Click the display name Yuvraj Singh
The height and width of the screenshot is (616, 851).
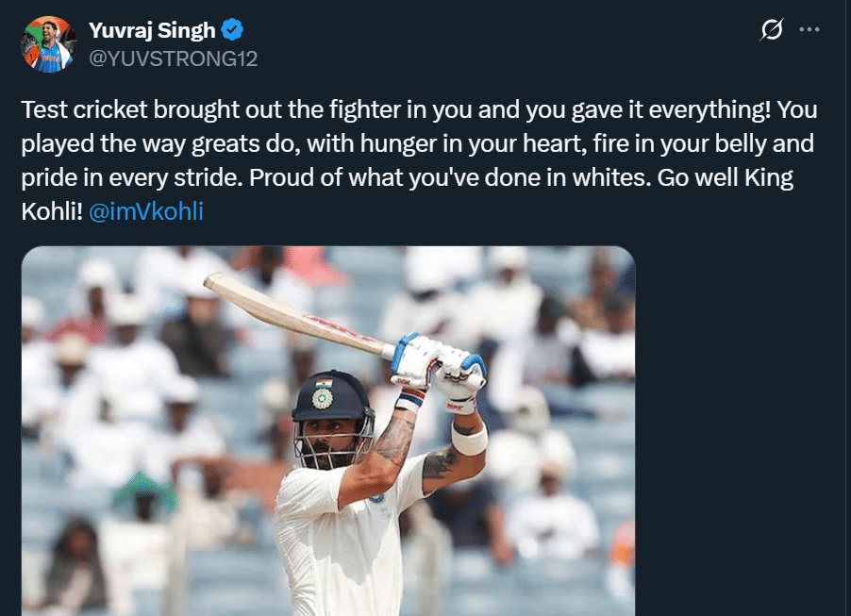click(x=151, y=31)
